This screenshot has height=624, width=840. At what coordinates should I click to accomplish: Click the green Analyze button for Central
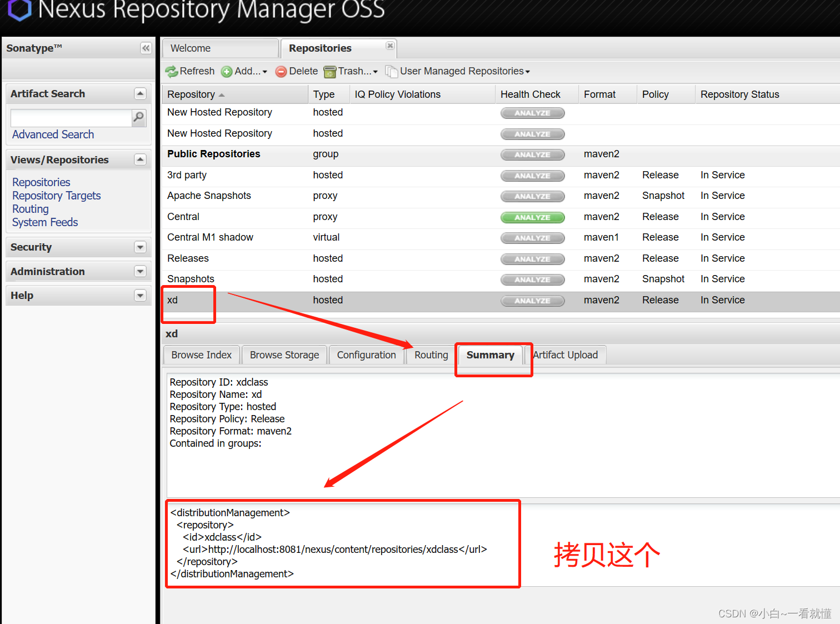pyautogui.click(x=532, y=217)
